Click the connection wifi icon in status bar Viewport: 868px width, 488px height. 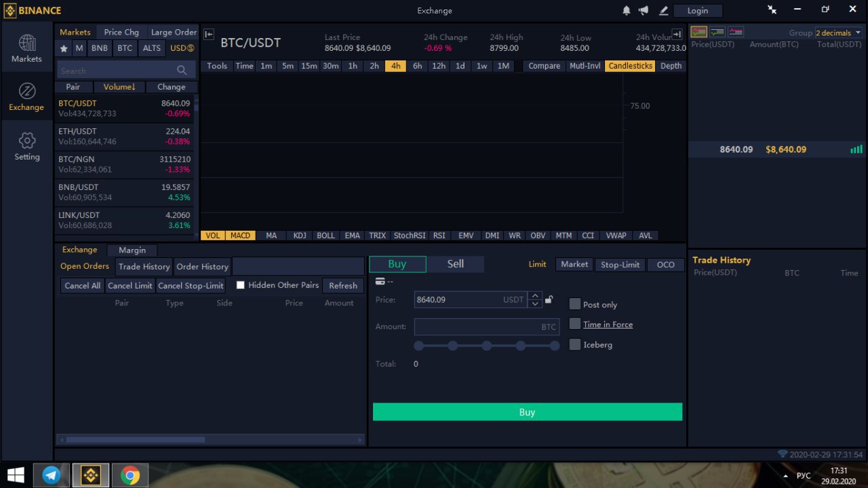click(783, 454)
